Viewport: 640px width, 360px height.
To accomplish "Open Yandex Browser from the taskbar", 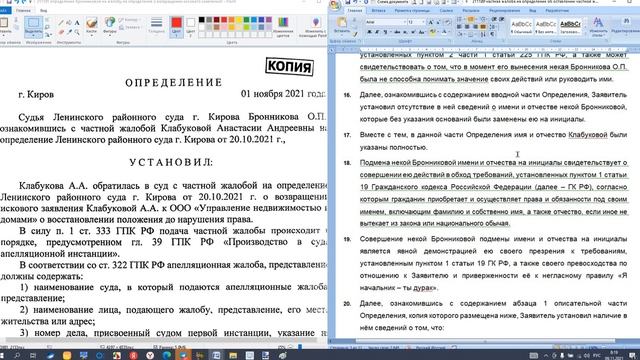I will point(150,355).
